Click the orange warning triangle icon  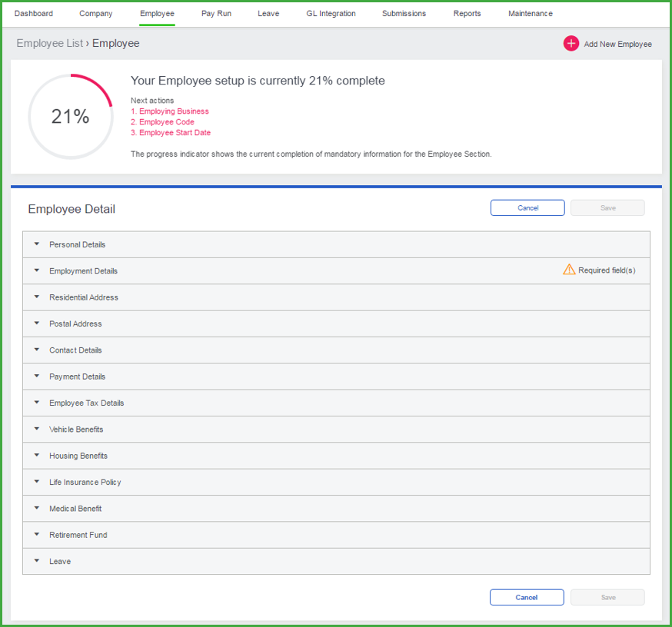pyautogui.click(x=569, y=270)
